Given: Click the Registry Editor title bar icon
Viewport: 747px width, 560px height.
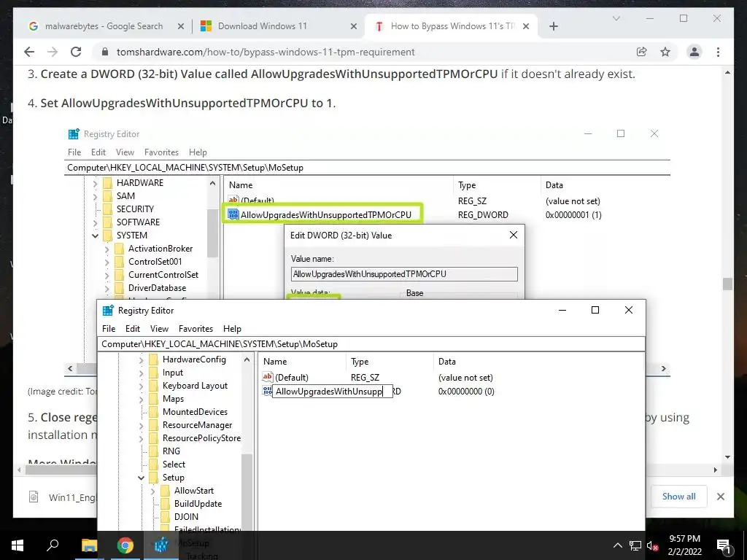Looking at the screenshot, I should point(108,311).
